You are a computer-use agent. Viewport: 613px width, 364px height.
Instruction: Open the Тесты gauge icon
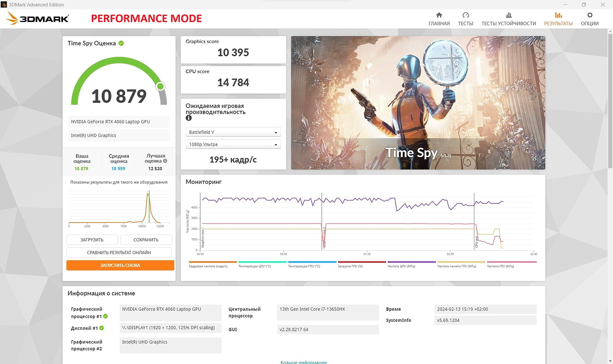[466, 15]
